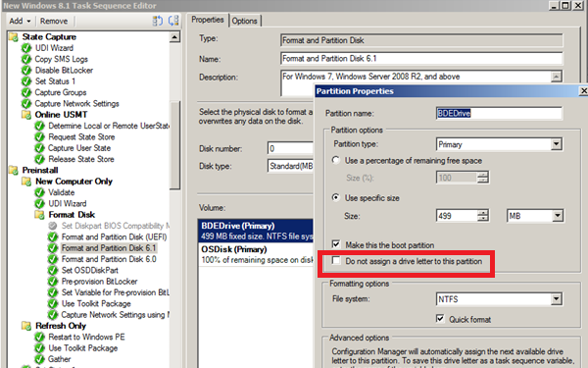588x368 pixels.
Task: Select the Properties tab
Action: coord(208,20)
